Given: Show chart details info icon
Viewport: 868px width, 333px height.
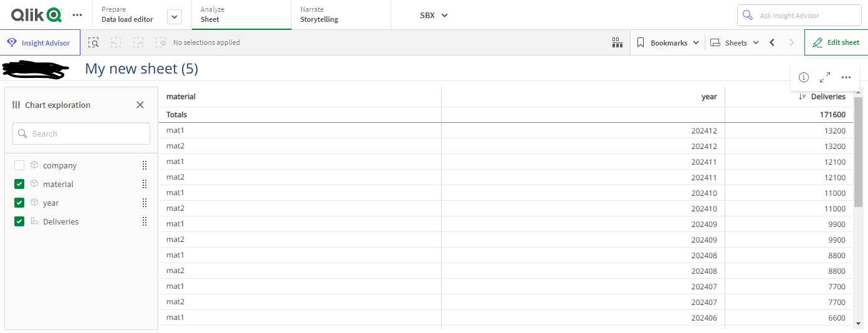Looking at the screenshot, I should (804, 77).
